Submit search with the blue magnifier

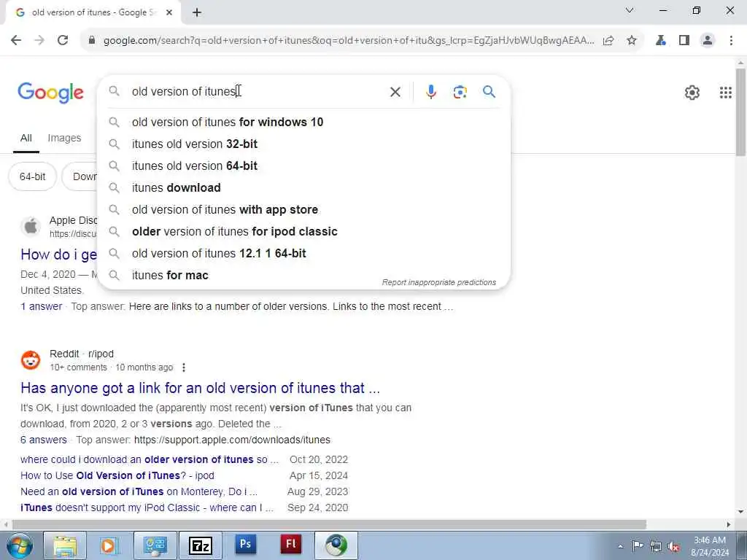pos(489,91)
